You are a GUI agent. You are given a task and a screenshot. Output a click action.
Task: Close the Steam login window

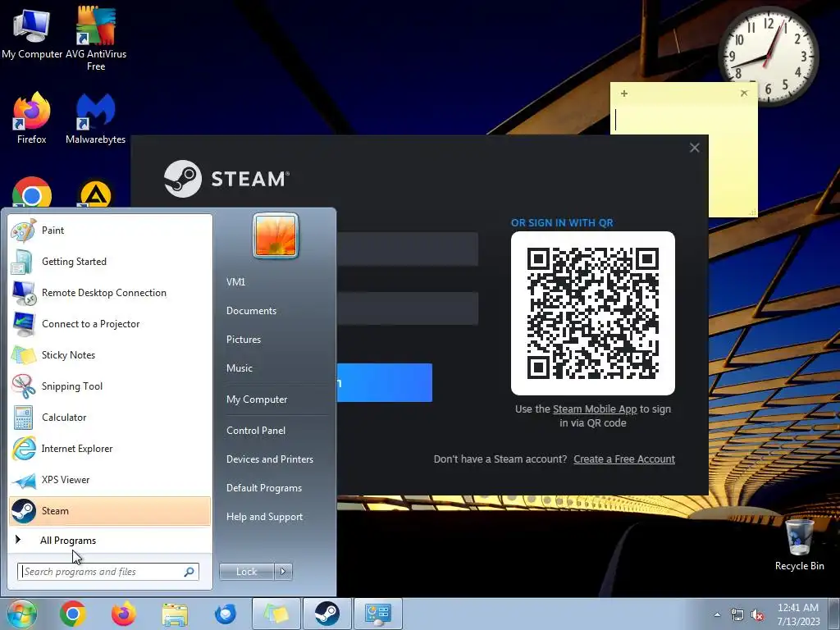point(694,148)
